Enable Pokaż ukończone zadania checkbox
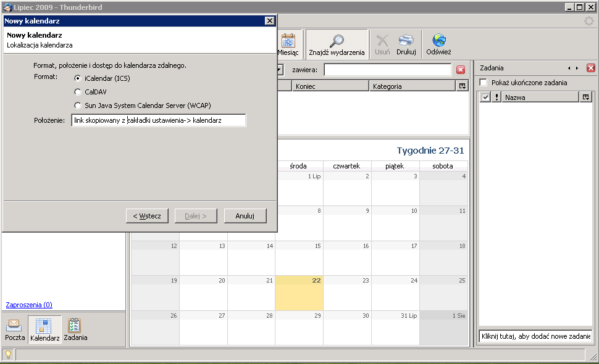 coord(484,83)
